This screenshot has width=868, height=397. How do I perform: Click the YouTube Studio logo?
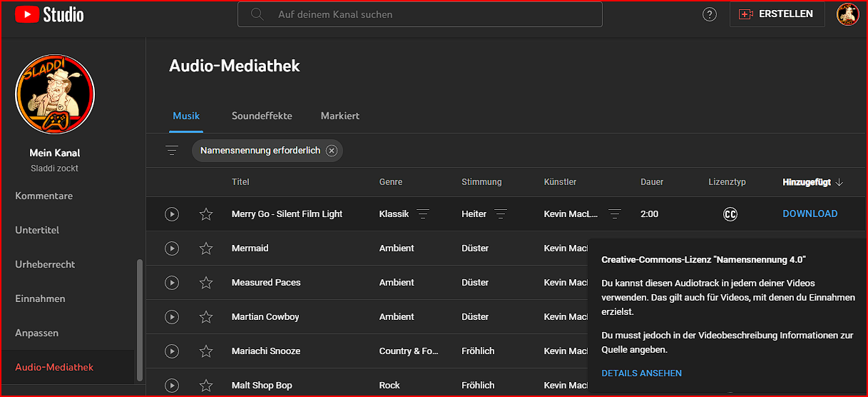click(49, 14)
